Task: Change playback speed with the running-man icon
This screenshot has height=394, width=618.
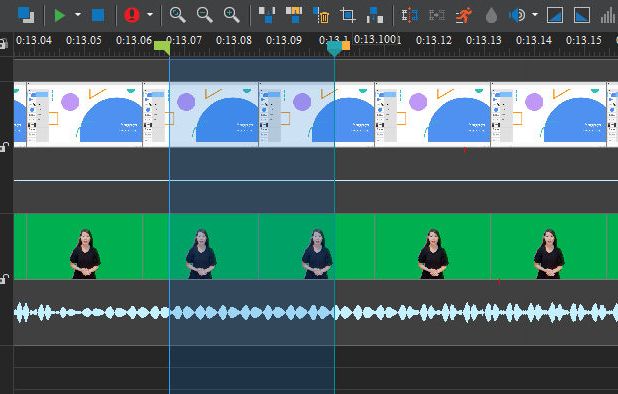Action: coord(464,15)
